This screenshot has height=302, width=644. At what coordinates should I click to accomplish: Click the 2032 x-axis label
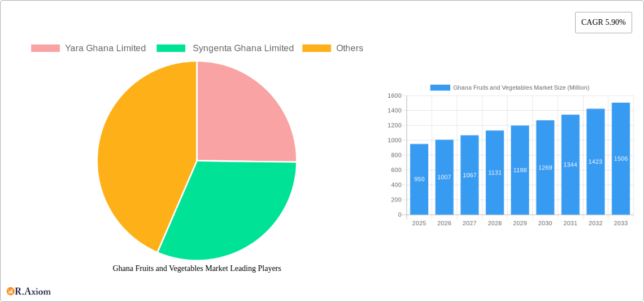[595, 223]
